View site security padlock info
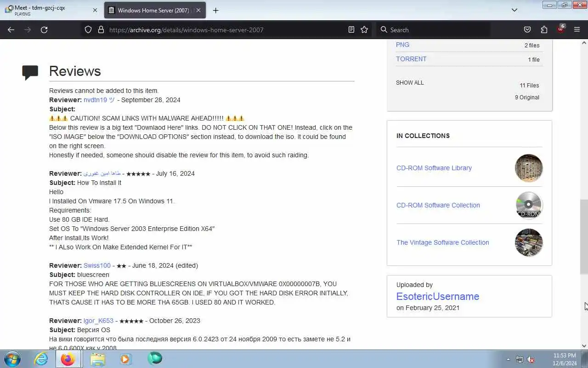This screenshot has height=368, width=588. (x=101, y=29)
